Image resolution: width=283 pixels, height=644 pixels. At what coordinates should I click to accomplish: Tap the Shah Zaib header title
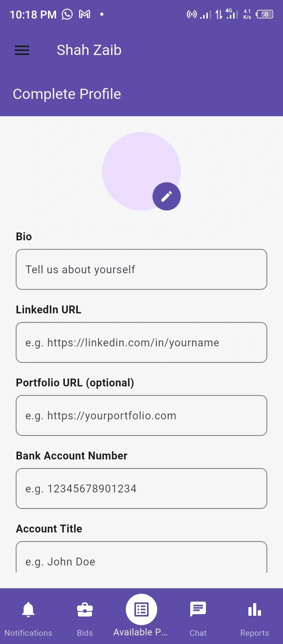(89, 50)
